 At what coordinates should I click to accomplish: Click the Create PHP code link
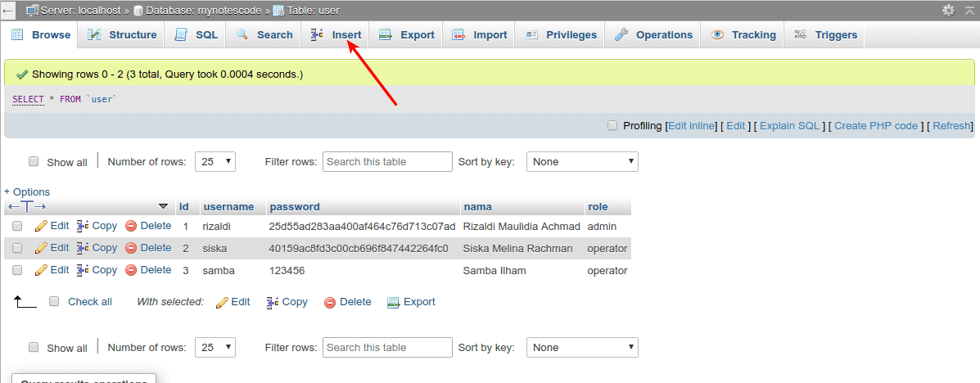coord(876,125)
